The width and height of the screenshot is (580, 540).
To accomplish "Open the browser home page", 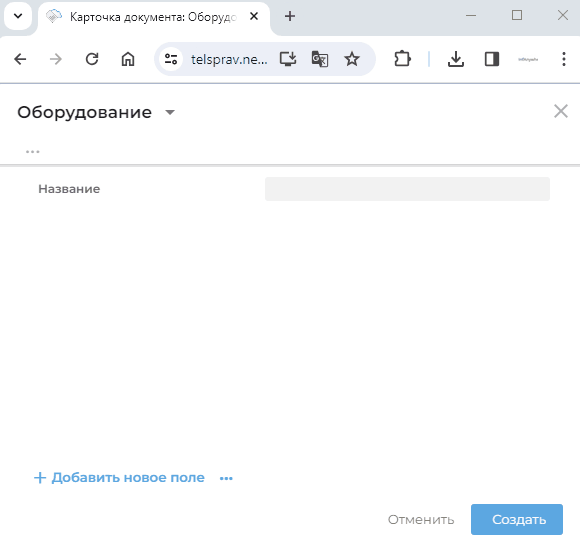I will click(128, 59).
